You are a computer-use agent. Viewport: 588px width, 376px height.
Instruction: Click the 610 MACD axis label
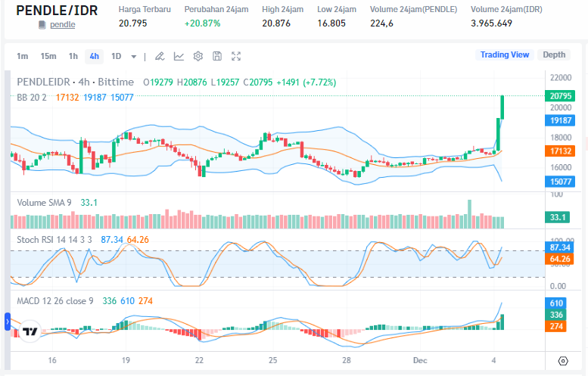[556, 303]
